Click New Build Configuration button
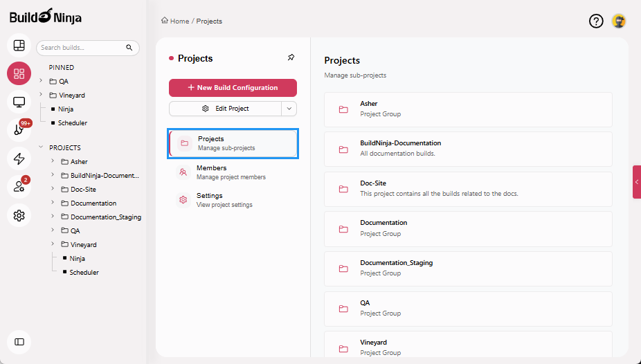641x364 pixels. coord(233,88)
